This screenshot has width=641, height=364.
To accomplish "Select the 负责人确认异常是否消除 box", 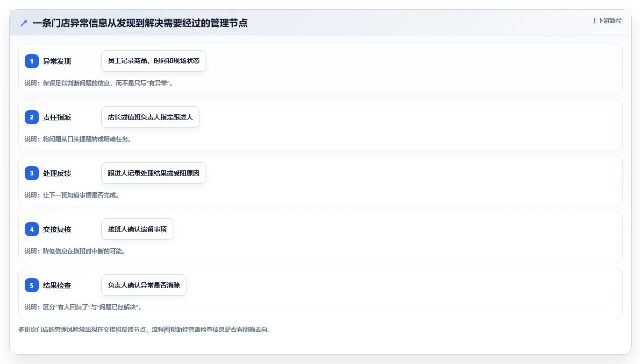I will pyautogui.click(x=144, y=285).
